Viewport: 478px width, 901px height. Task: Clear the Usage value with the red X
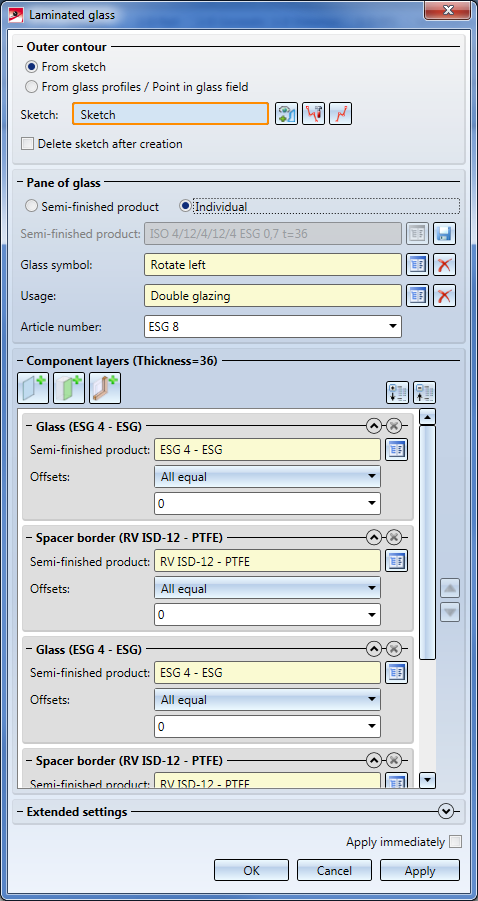point(444,296)
